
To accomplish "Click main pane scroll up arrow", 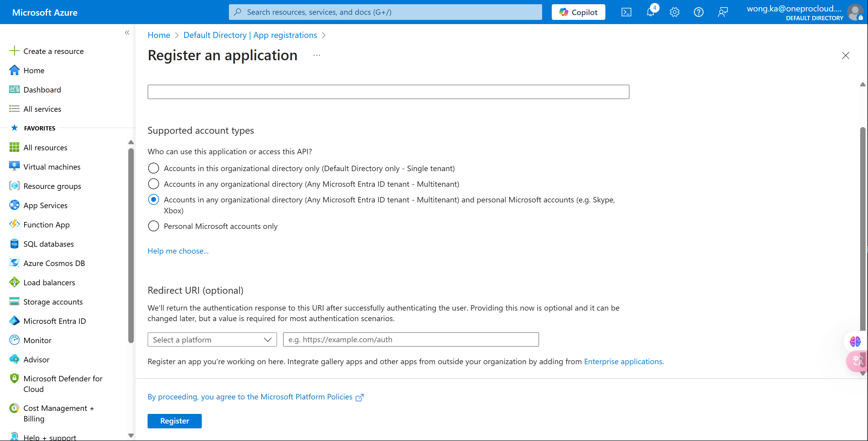I will tap(863, 84).
